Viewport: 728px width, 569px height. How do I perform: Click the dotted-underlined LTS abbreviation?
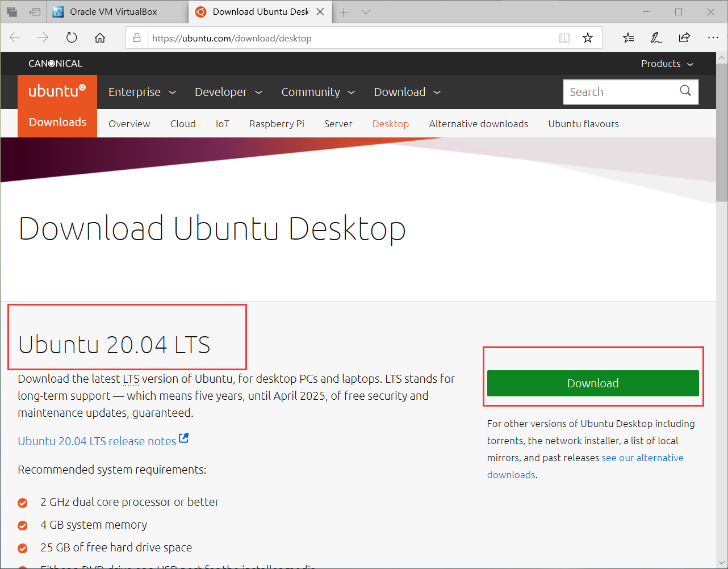pos(131,379)
